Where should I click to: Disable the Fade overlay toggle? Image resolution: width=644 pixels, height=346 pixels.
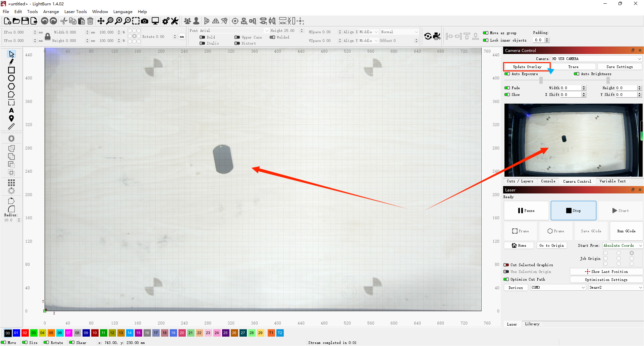tap(507, 88)
